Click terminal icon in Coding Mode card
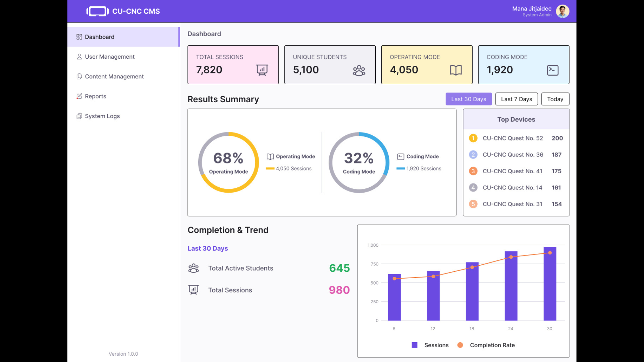The height and width of the screenshot is (362, 644). [552, 70]
